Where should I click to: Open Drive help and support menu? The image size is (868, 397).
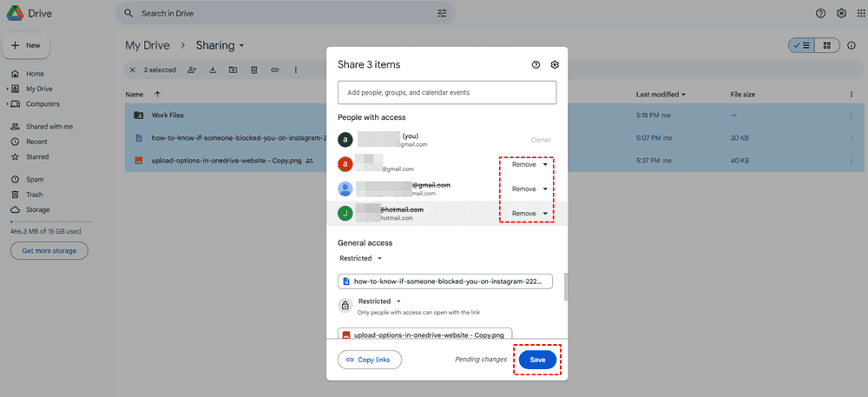click(821, 13)
